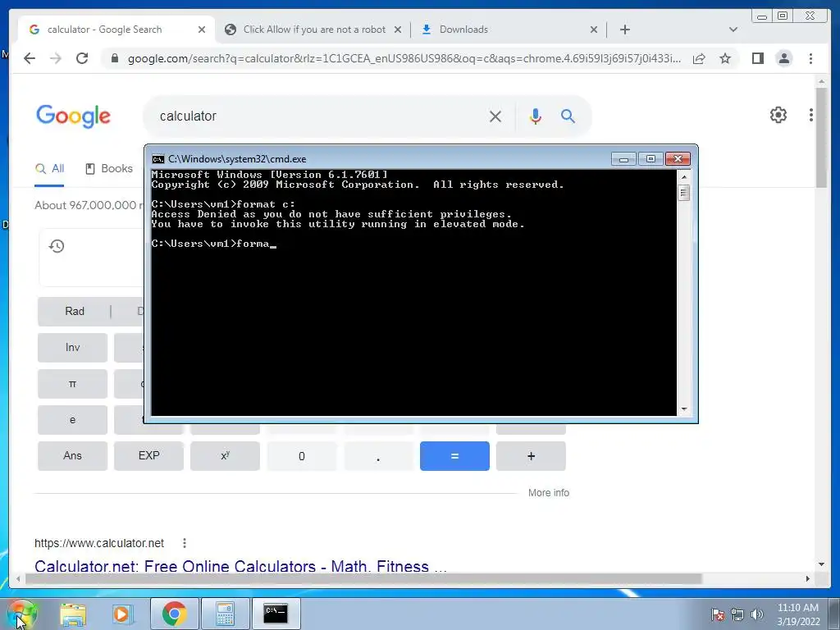
Task: Click the cmd vertical scrollbar thumb
Action: click(x=683, y=192)
